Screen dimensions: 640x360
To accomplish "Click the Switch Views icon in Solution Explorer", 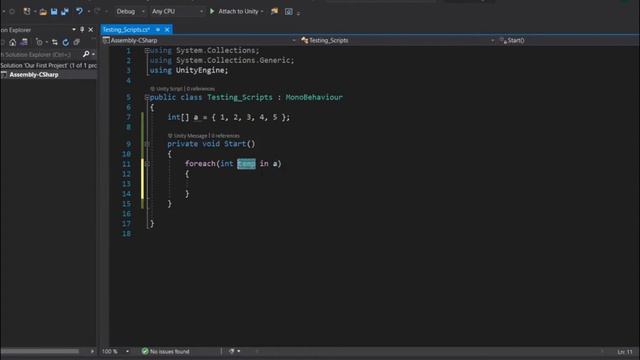I will [24, 42].
